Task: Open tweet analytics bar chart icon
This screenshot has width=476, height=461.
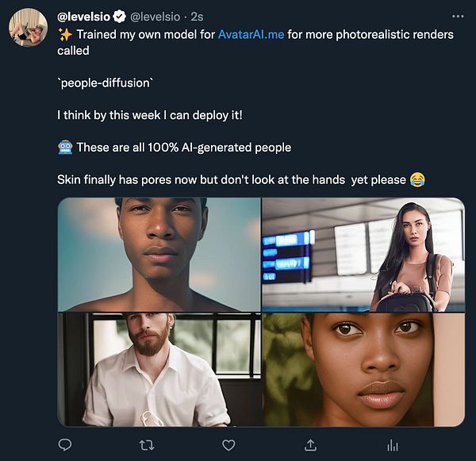Action: click(x=392, y=444)
